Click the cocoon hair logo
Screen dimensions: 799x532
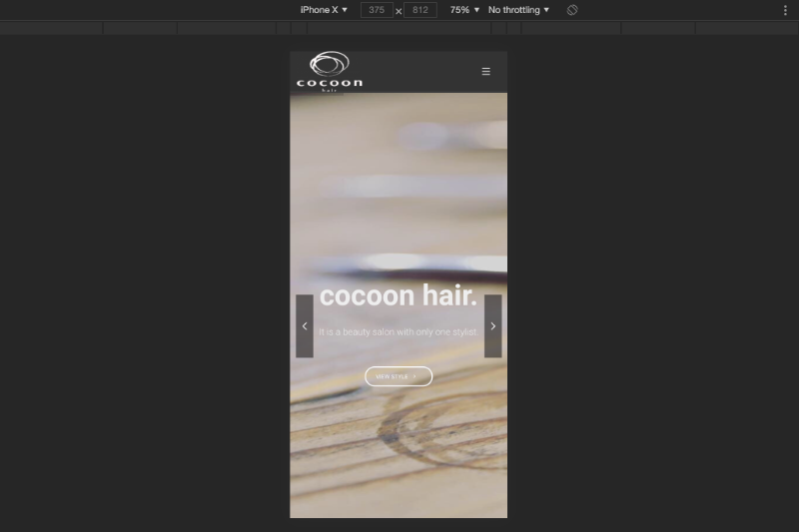(x=330, y=72)
